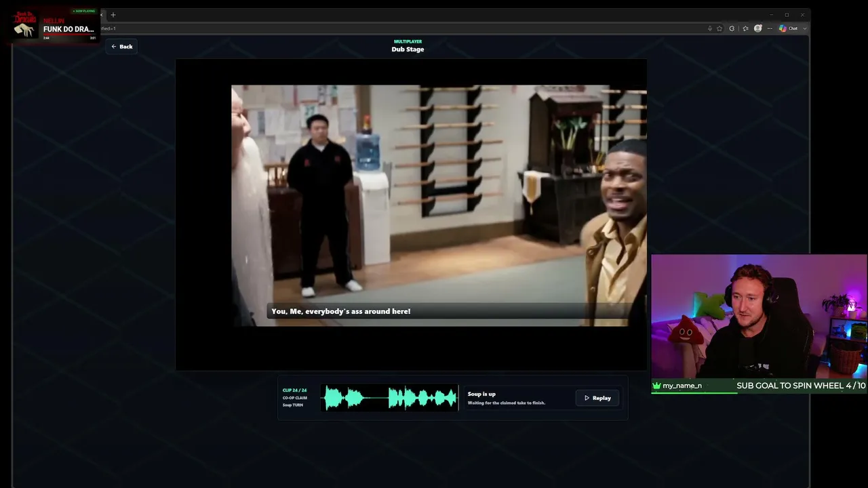Replay the dubbed clip
Screen dimensions: 868x488
[x=597, y=398]
